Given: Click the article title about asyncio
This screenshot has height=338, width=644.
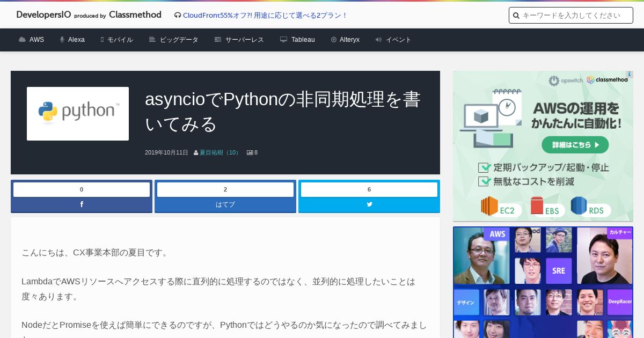Looking at the screenshot, I should [x=283, y=112].
